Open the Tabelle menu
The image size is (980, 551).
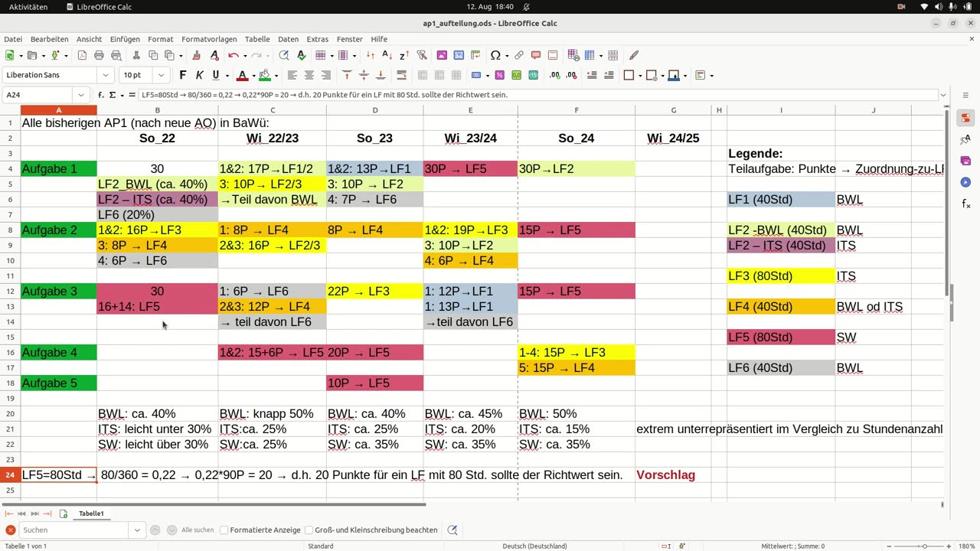coord(257,39)
